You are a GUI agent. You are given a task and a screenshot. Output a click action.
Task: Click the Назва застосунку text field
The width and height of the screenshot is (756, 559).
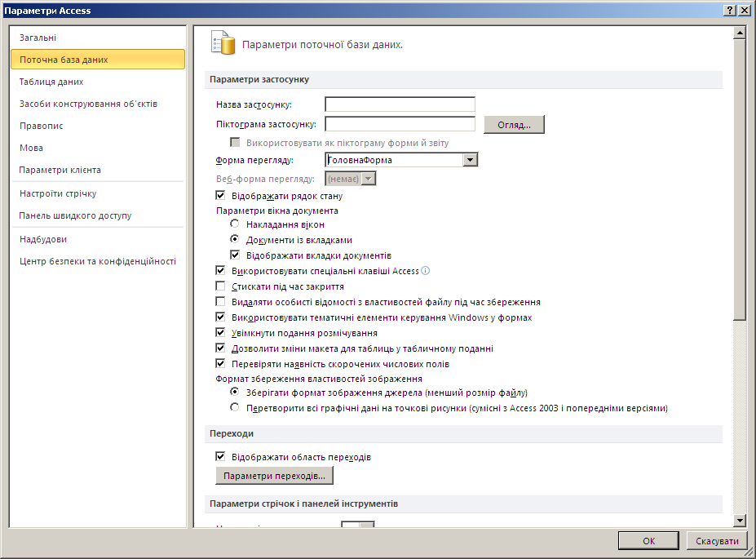(x=400, y=104)
